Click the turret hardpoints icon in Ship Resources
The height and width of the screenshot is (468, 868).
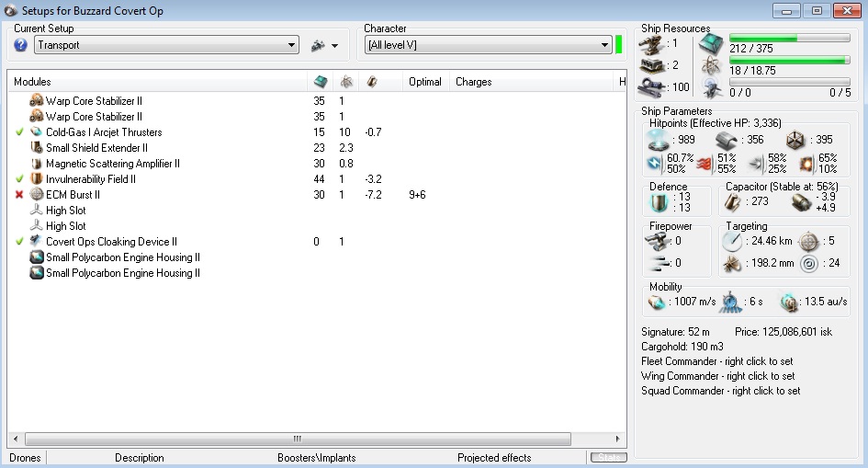pos(652,44)
